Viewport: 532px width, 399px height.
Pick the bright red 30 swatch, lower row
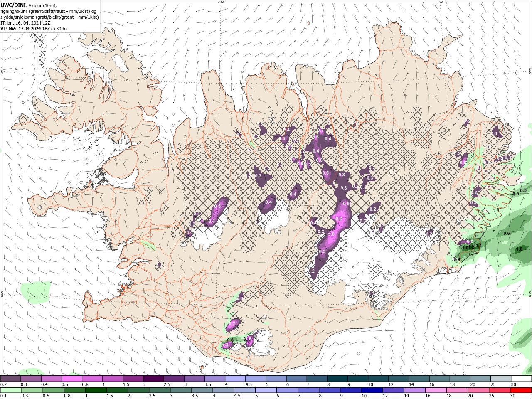click(521, 390)
